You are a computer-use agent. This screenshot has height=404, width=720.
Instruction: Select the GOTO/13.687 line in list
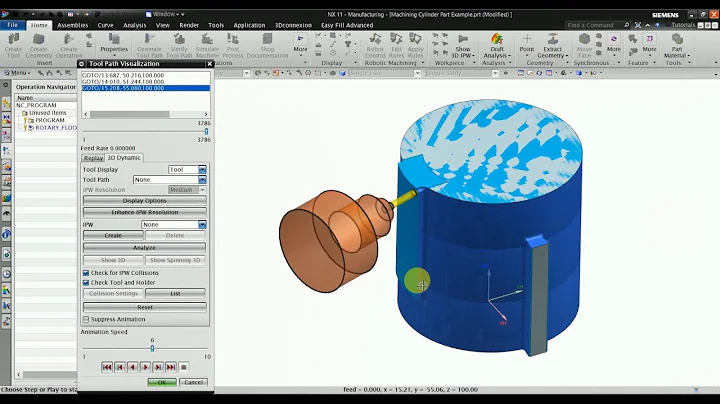pyautogui.click(x=146, y=75)
